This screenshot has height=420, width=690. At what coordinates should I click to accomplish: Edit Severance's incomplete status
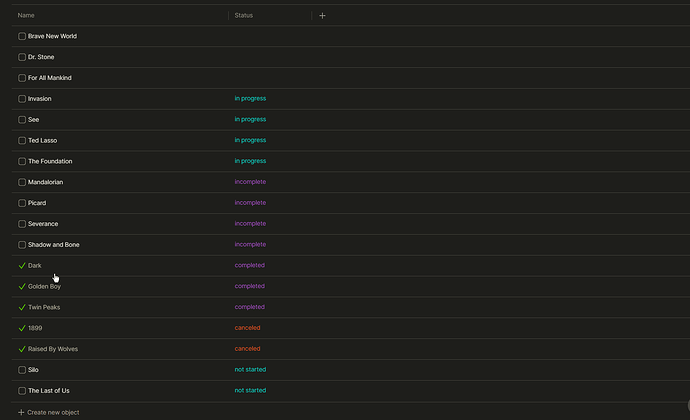[x=250, y=224]
